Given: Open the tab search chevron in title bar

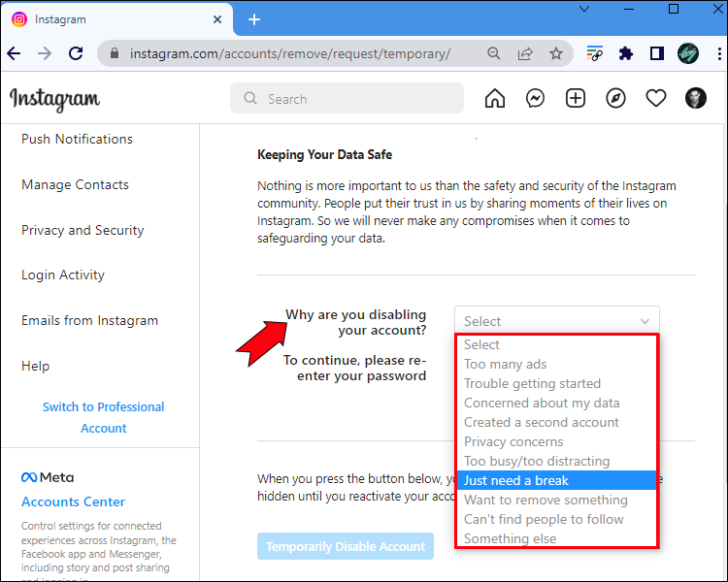Looking at the screenshot, I should (x=584, y=9).
